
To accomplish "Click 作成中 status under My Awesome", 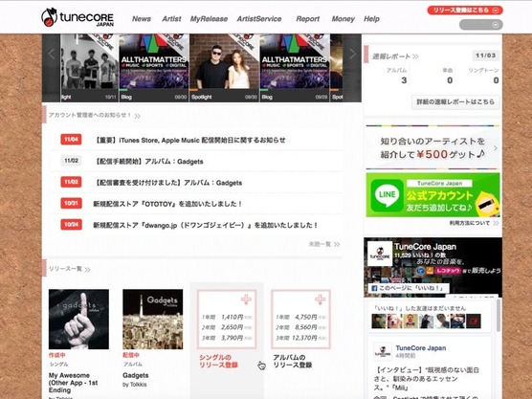I will pyautogui.click(x=57, y=355).
